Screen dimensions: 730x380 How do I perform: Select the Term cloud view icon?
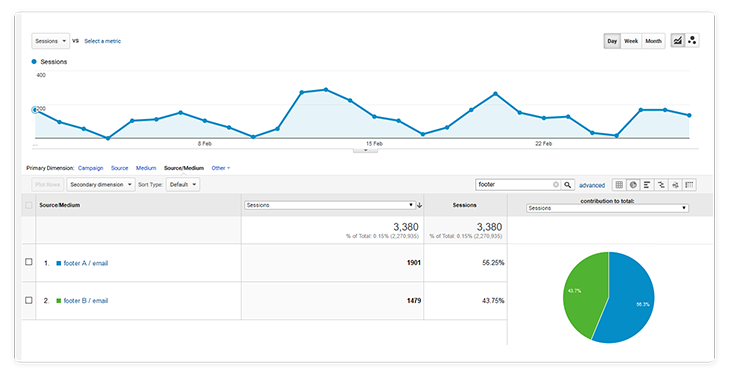tap(675, 185)
